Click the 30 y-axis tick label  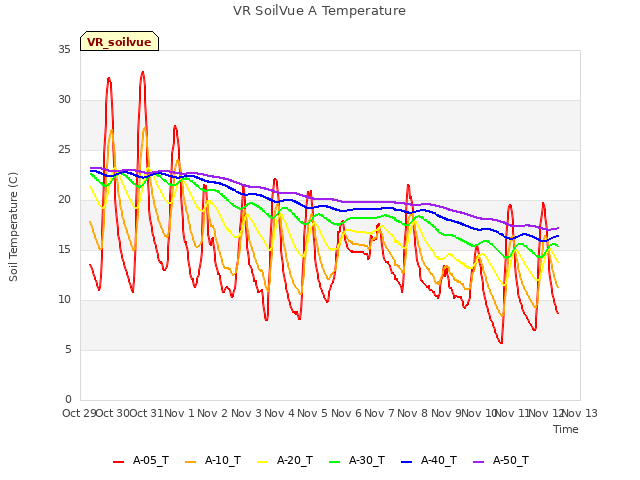point(64,100)
